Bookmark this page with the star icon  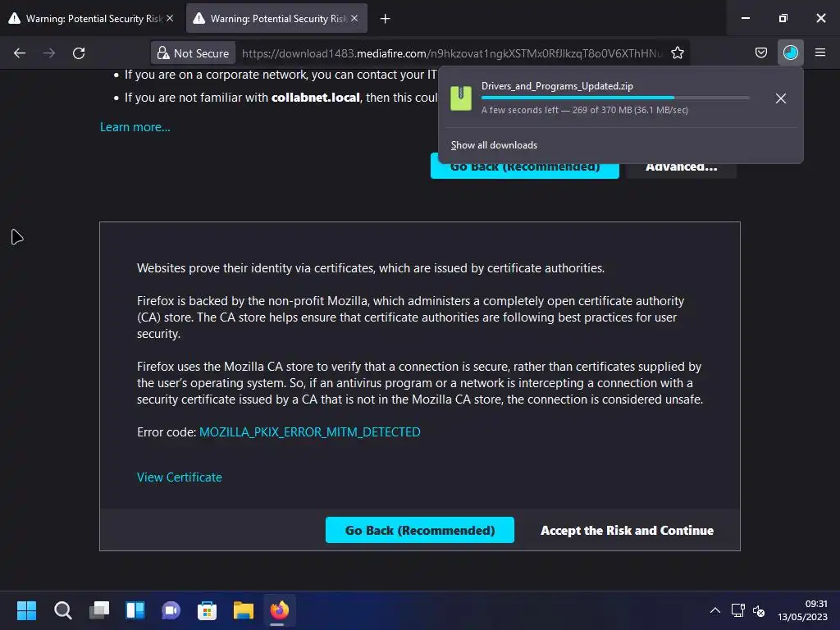pos(677,53)
